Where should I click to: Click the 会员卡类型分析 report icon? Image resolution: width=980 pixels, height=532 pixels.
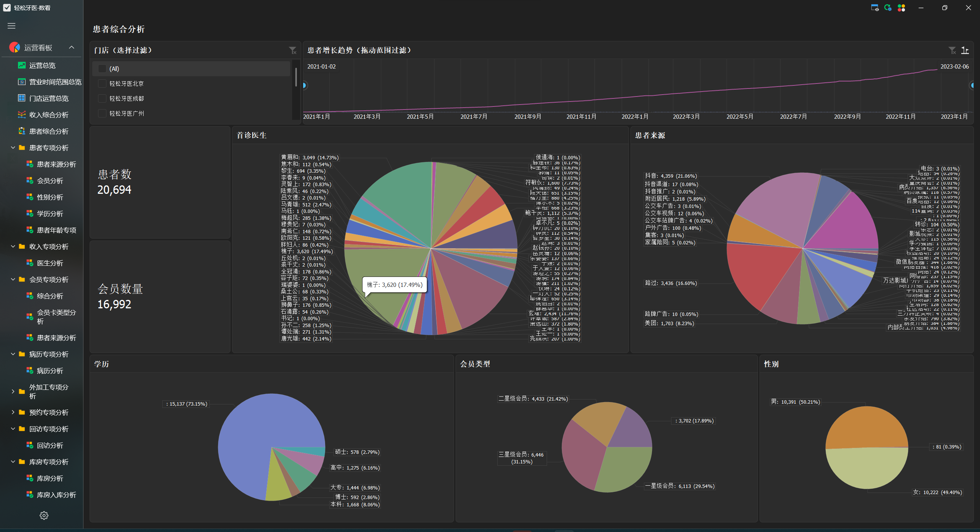[x=29, y=317]
